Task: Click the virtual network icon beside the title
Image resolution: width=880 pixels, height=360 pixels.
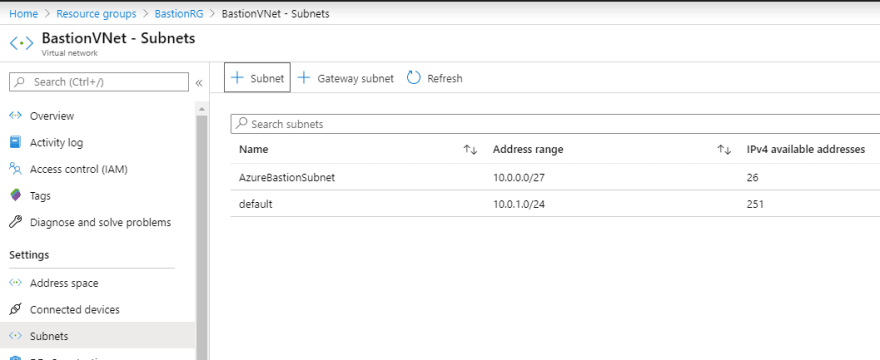Action: [22, 43]
